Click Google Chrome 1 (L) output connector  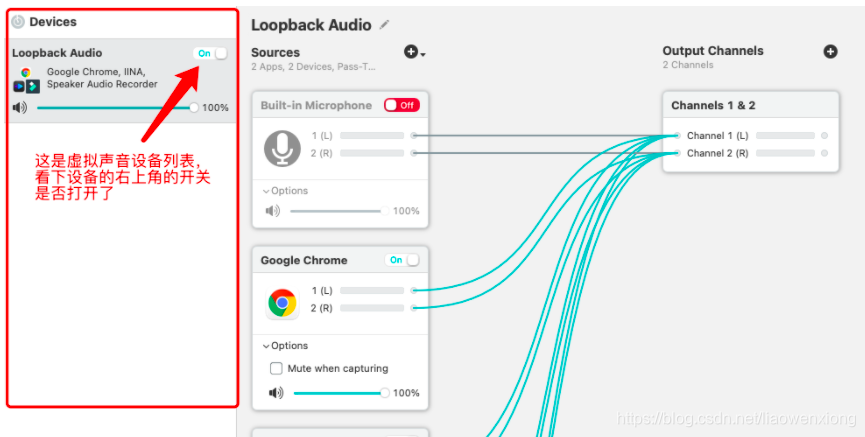point(414,290)
